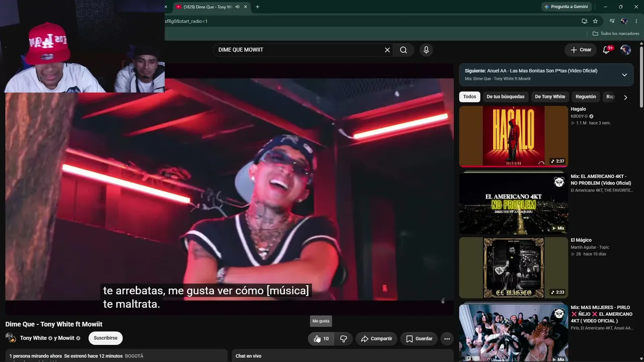Like the video with thumbs up
The image size is (644, 362).
(321, 338)
